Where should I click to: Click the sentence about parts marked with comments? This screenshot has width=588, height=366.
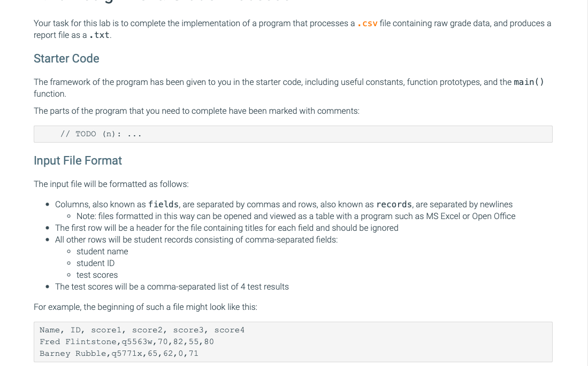click(196, 111)
